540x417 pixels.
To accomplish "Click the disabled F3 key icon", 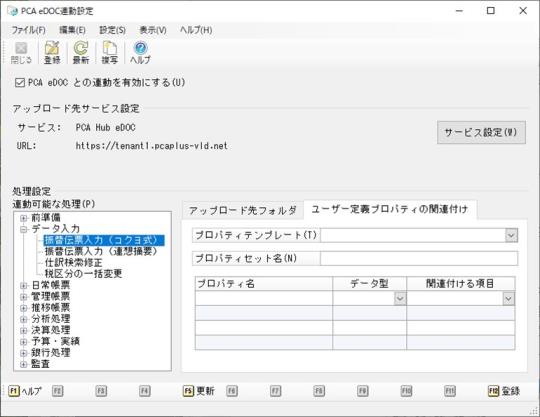I will [x=101, y=391].
